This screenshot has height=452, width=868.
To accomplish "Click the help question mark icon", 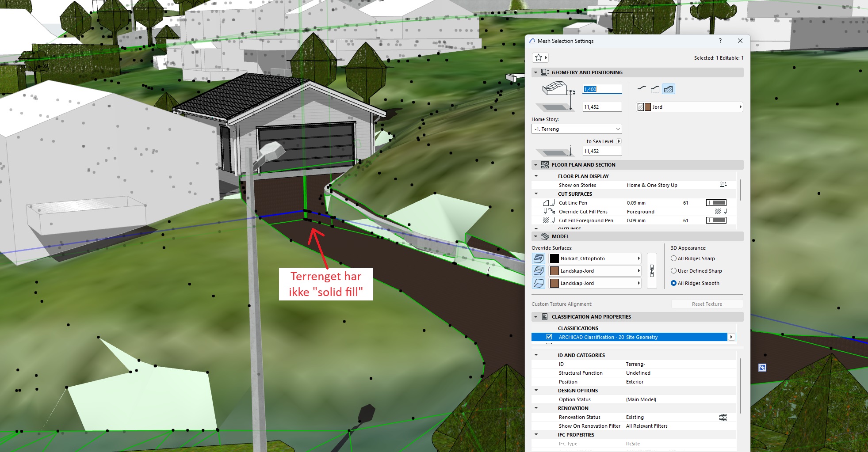I will [720, 41].
